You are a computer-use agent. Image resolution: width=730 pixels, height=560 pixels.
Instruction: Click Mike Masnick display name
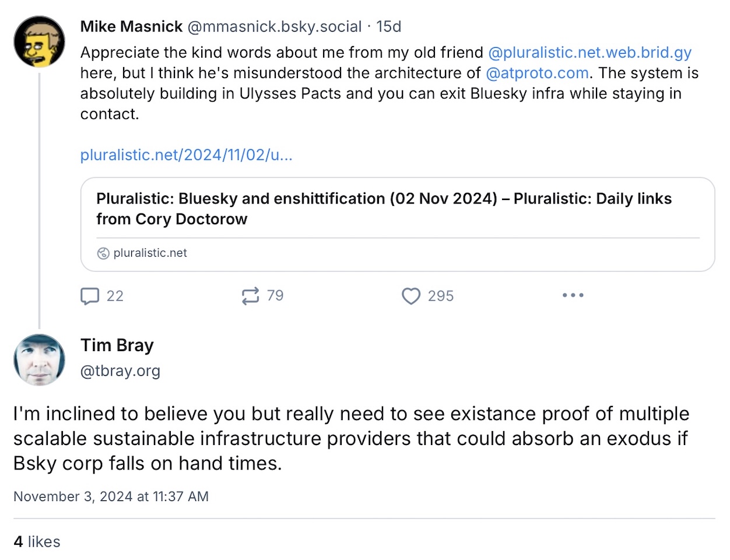click(x=131, y=26)
